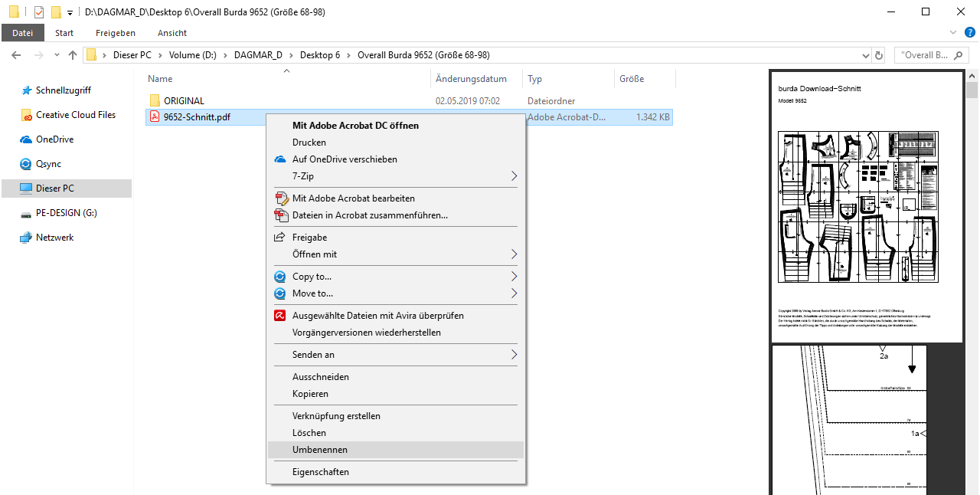Viewport: 980px width, 495px height.
Task: Click the Creative Cloud Files icon in sidebar
Action: click(25, 115)
